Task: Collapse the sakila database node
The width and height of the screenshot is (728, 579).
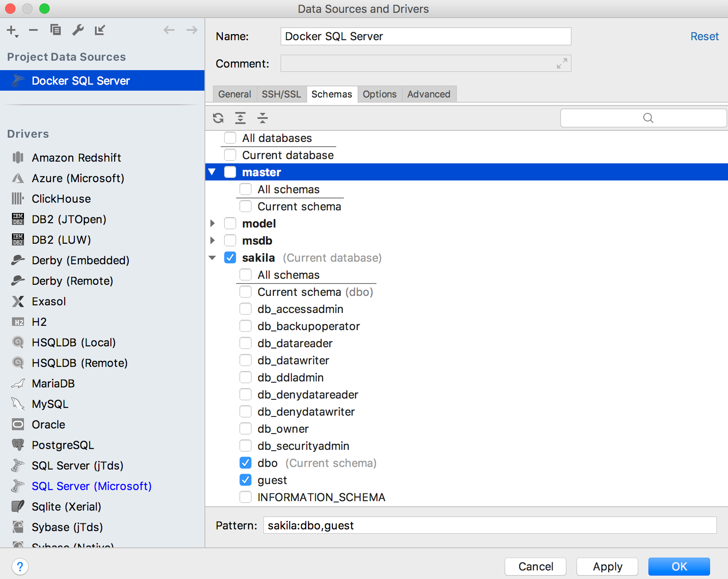Action: coord(213,258)
